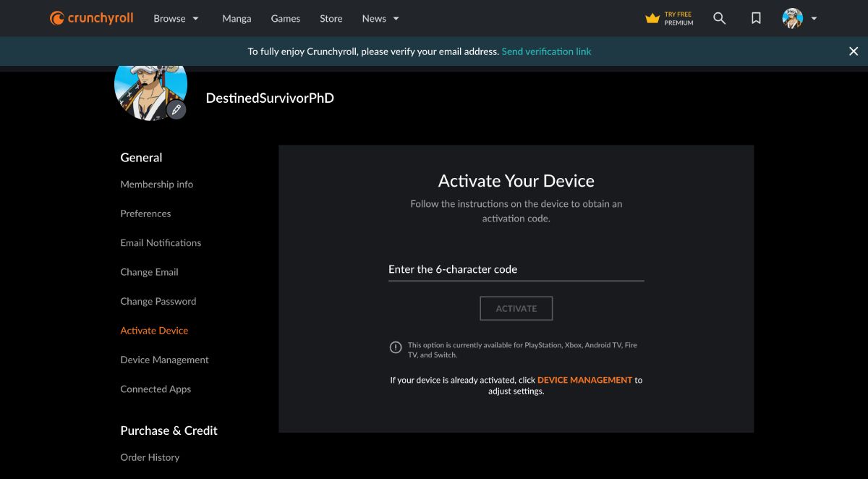Dismiss the email verification banner
This screenshot has width=868, height=479.
coord(854,51)
